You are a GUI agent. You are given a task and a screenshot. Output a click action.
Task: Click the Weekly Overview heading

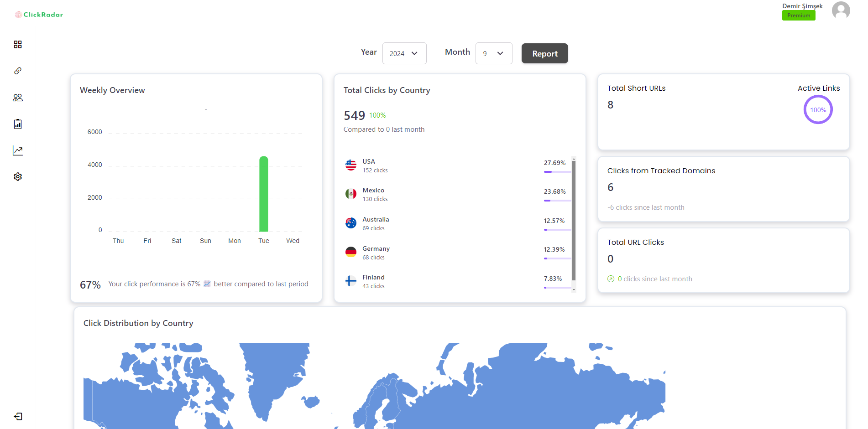click(x=112, y=90)
